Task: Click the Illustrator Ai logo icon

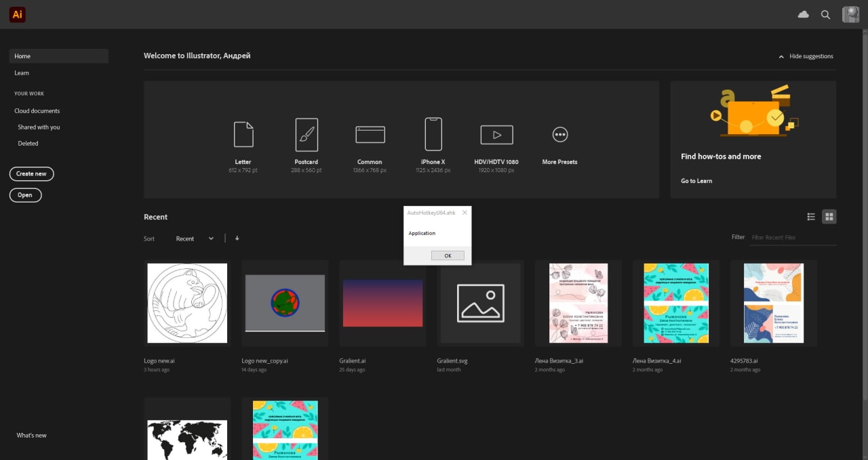Action: pos(18,14)
